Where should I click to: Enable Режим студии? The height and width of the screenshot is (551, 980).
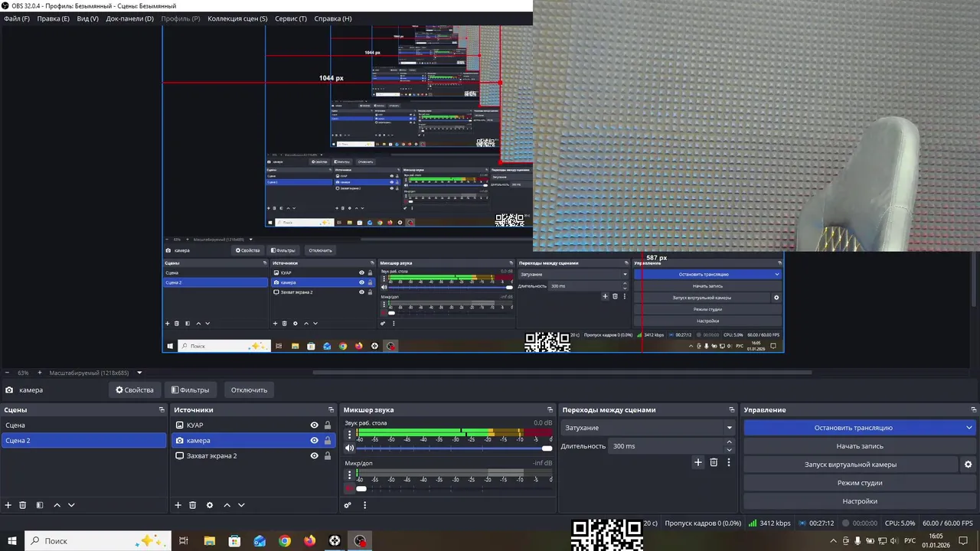[860, 483]
